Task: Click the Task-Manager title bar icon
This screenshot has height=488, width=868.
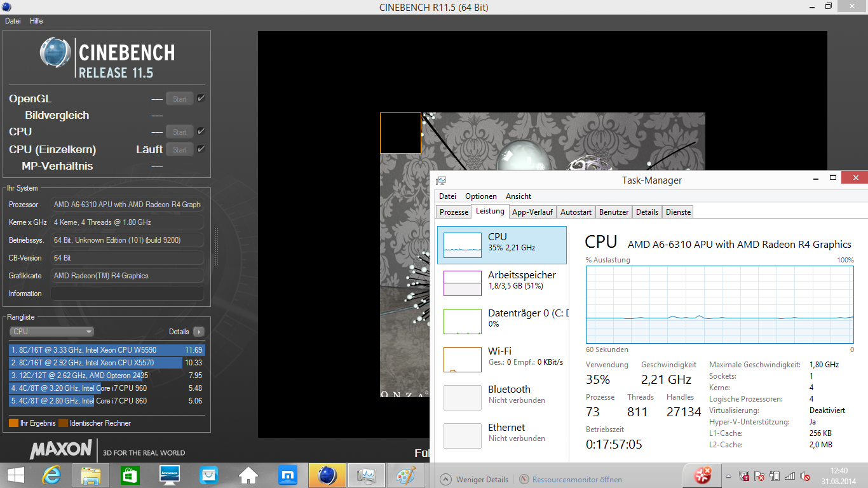Action: [x=441, y=180]
